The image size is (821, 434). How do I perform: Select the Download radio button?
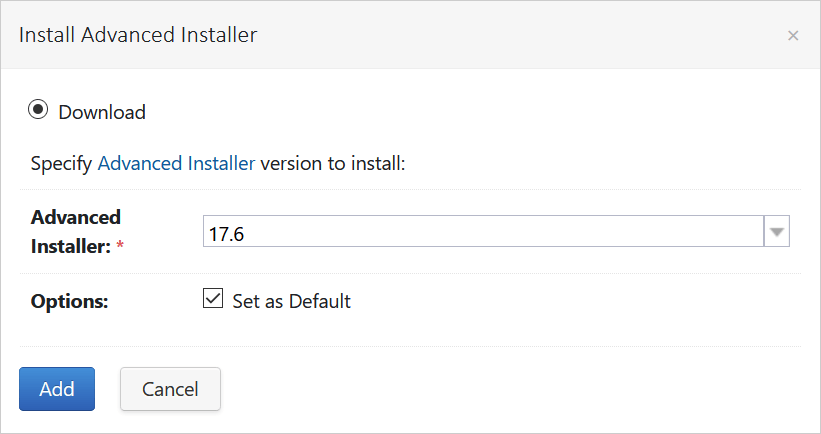click(38, 109)
